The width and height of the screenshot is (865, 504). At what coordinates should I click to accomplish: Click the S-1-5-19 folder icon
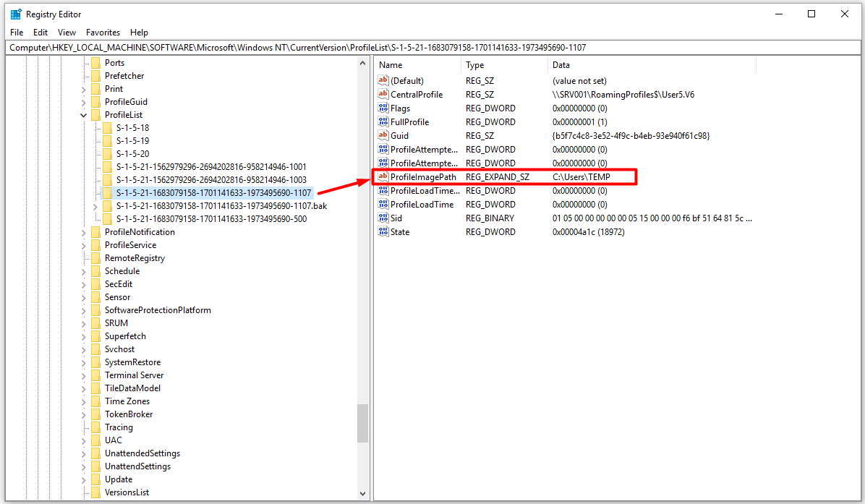108,140
